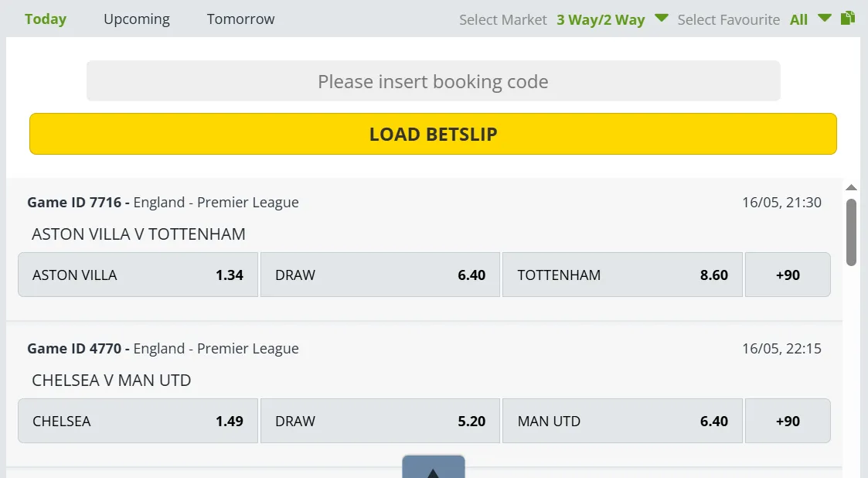The width and height of the screenshot is (868, 478).
Task: Click the vertical scrollbar thumb
Action: click(x=851, y=232)
